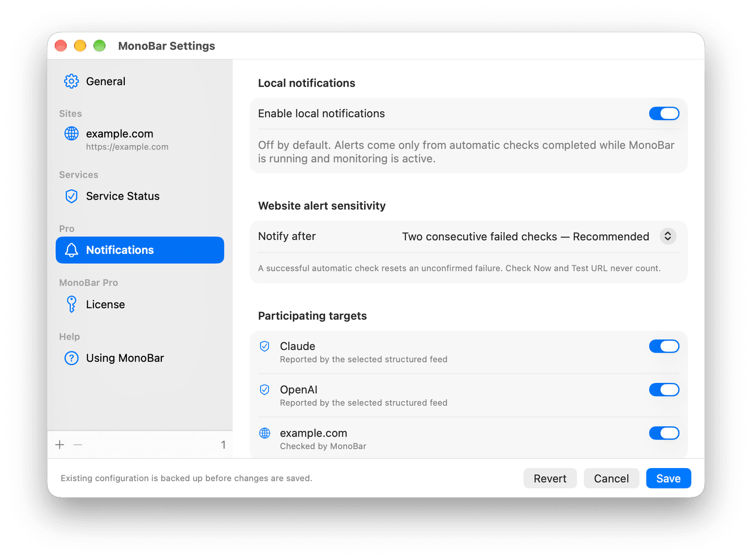Screen dimensions: 752x560
Task: Select the example.com site in the sidebar
Action: point(140,139)
